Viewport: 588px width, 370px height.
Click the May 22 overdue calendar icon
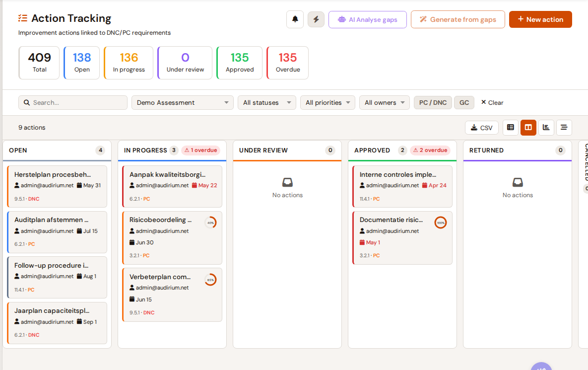[194, 185]
